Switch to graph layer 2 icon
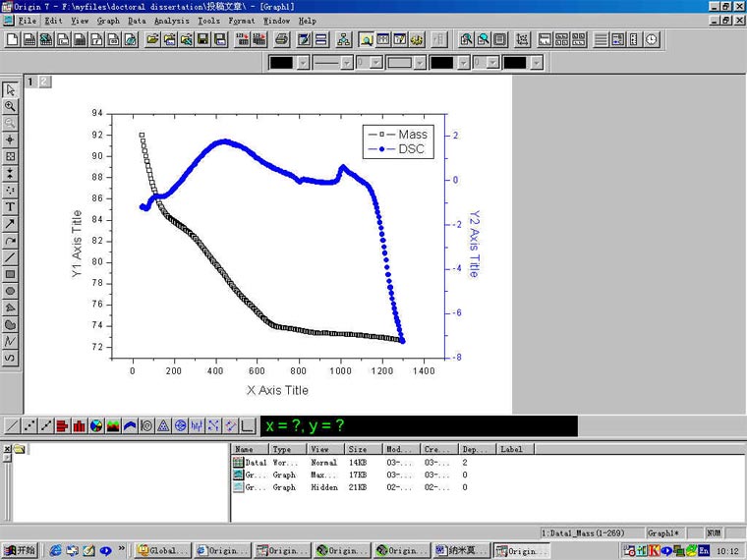 [x=44, y=82]
